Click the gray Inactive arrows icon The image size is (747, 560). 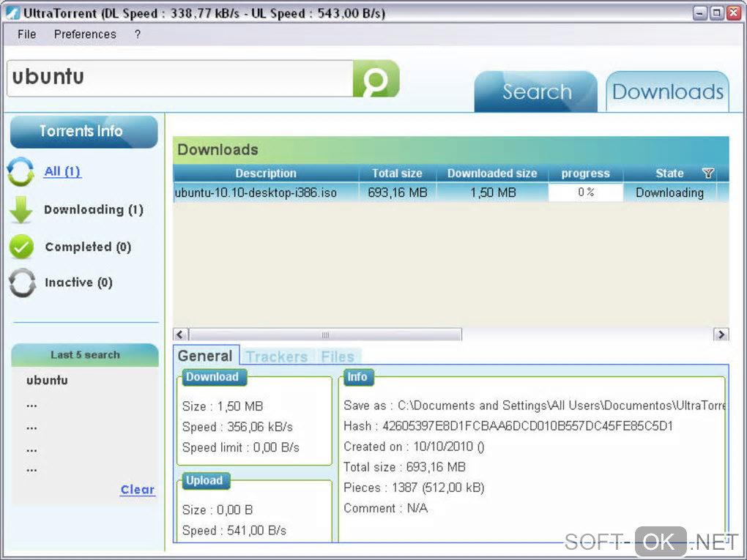[22, 283]
